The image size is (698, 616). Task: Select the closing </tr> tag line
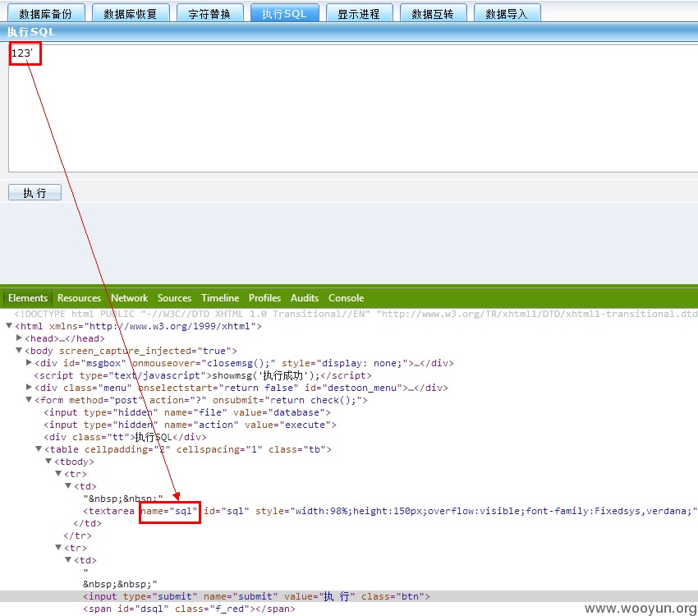pos(77,536)
